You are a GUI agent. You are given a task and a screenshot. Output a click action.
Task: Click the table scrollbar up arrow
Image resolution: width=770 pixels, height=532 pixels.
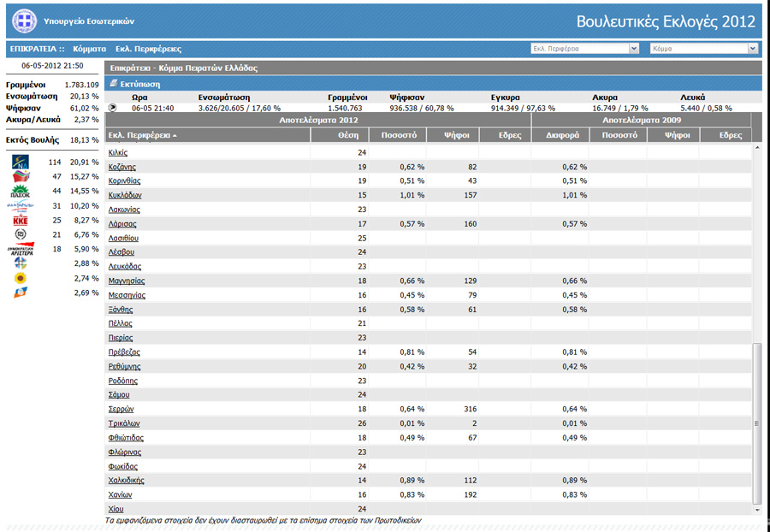click(757, 148)
